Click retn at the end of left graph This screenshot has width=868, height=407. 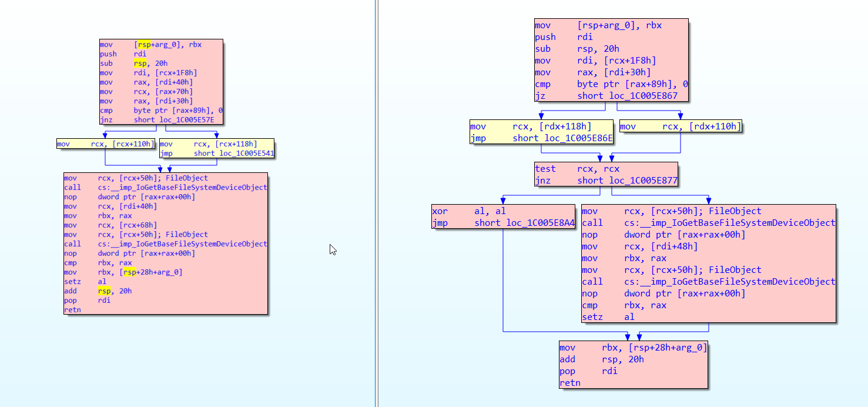coord(72,310)
